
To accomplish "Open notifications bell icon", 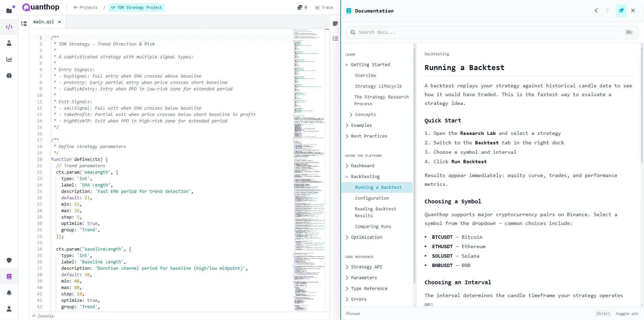I will click(x=9, y=293).
